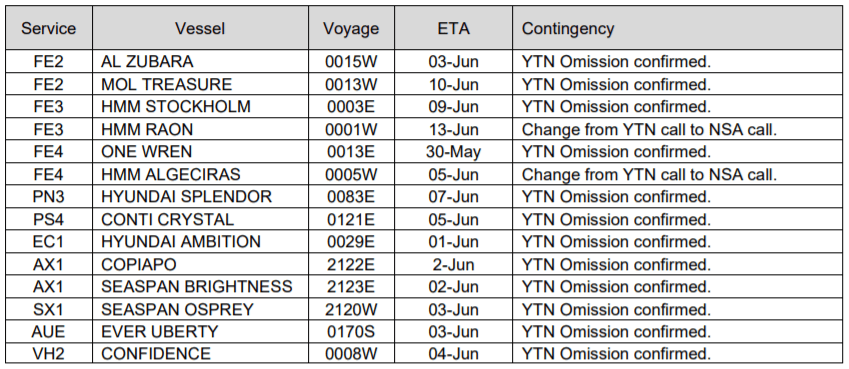The height and width of the screenshot is (369, 849).
Task: Select HMM RAON contingency text
Action: [650, 130]
